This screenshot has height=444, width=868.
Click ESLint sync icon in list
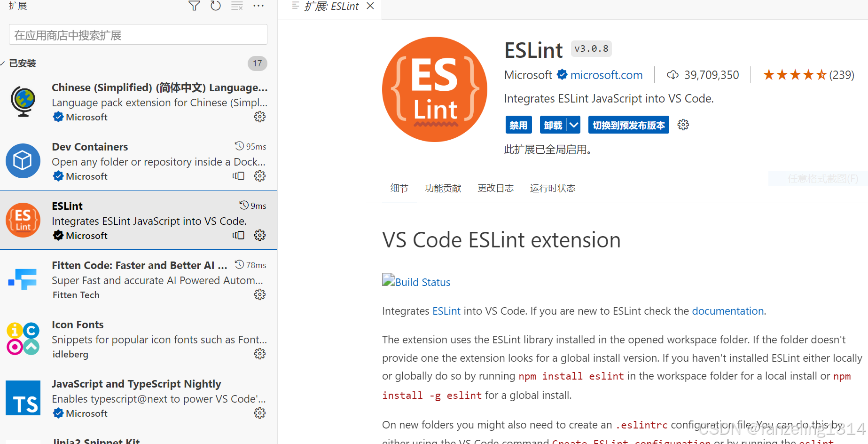[x=239, y=235]
